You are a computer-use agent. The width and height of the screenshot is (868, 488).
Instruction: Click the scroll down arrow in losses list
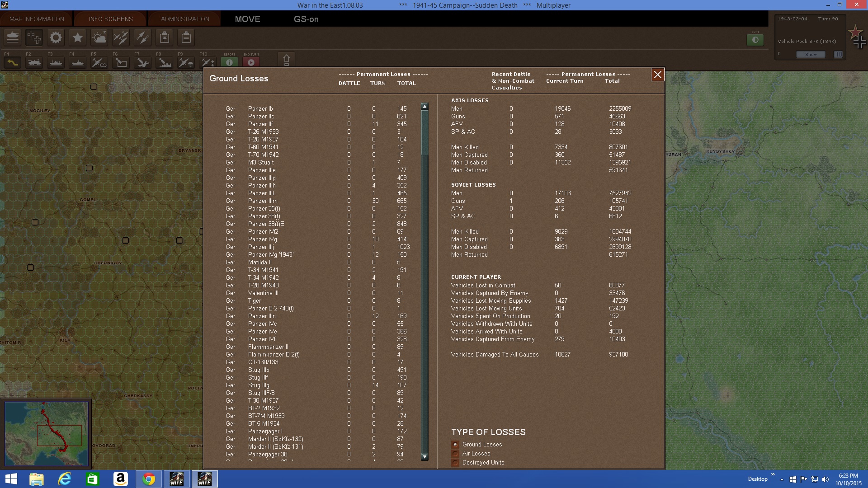pos(425,457)
